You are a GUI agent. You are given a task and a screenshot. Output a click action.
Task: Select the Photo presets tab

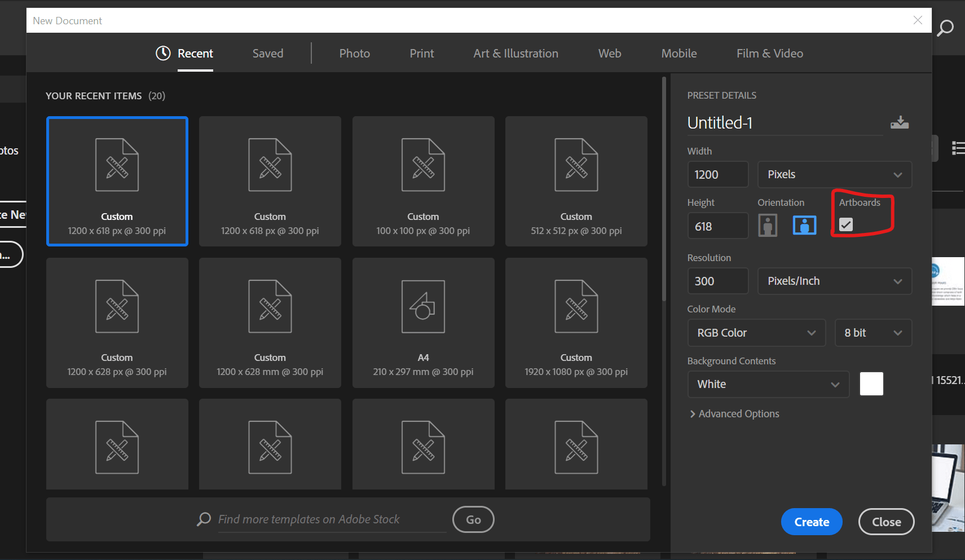pos(355,54)
